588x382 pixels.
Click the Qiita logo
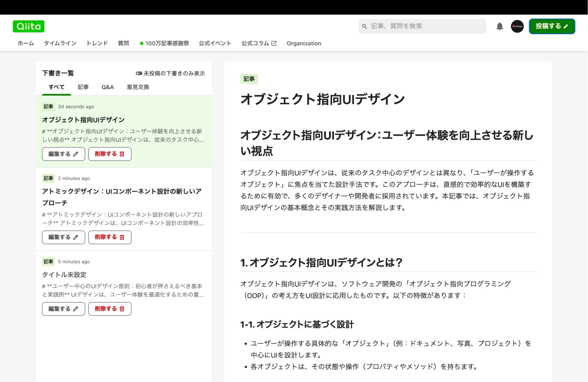pos(28,26)
